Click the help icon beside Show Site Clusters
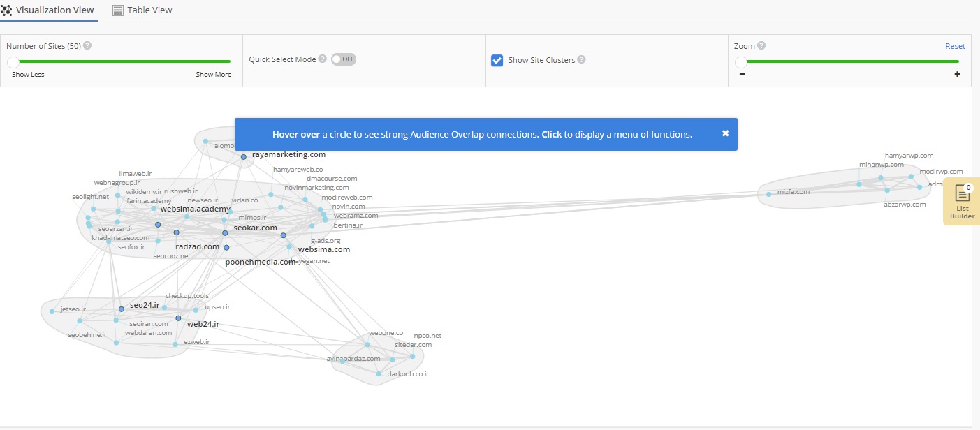This screenshot has height=430, width=980. tap(581, 60)
